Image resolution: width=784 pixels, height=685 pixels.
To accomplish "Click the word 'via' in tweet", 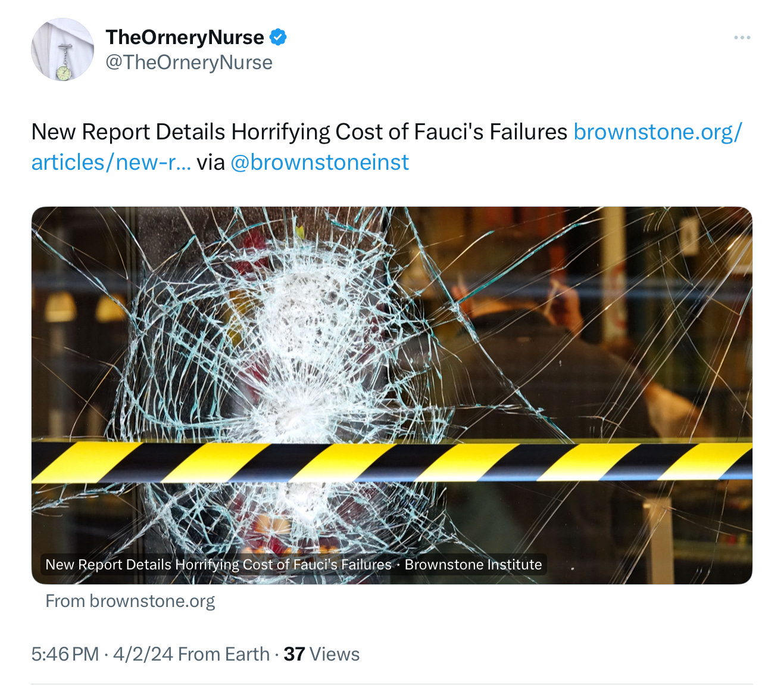I will (211, 162).
